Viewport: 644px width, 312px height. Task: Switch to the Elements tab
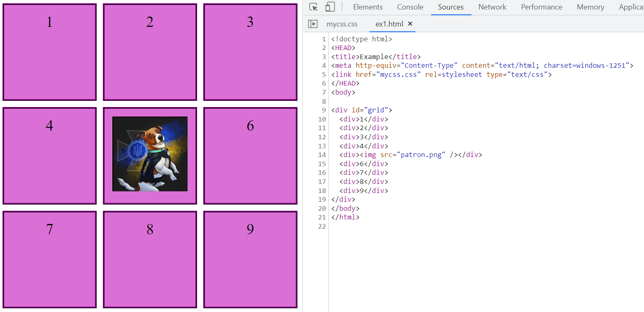pyautogui.click(x=368, y=7)
